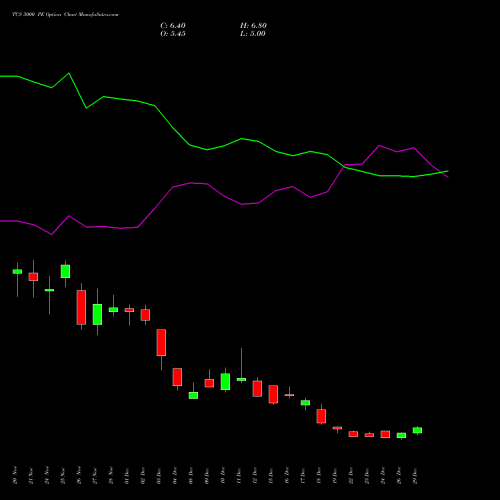Click the 20 Nov date label
This screenshot has height=500, width=500.
point(15,475)
